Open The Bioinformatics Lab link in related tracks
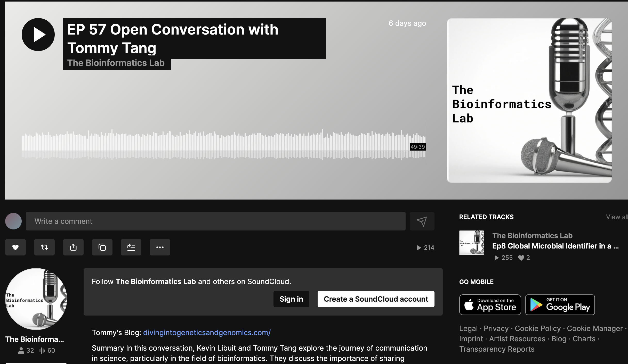 [x=532, y=236]
